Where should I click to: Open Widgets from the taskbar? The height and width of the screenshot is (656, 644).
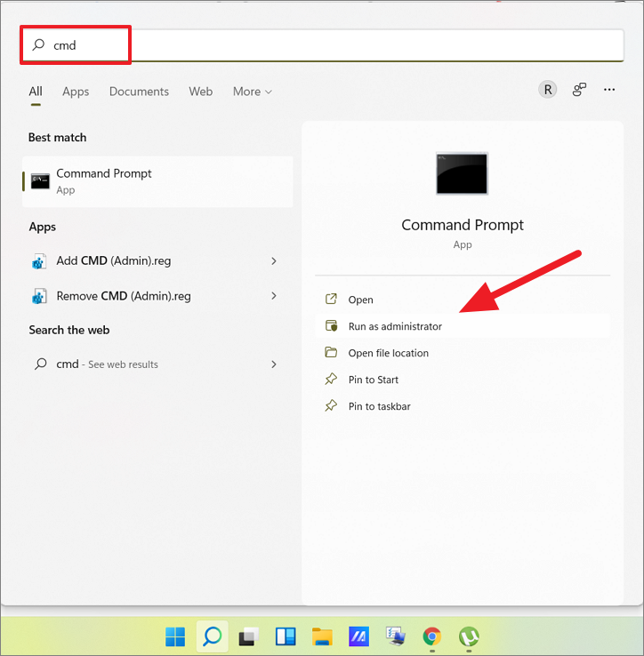click(x=286, y=636)
